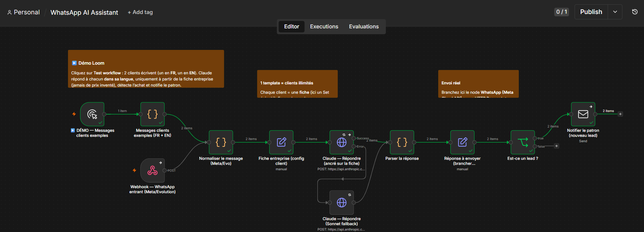This screenshot has width=644, height=232.
Task: Open the Webhook WhatsApp entrant node
Action: tap(153, 171)
